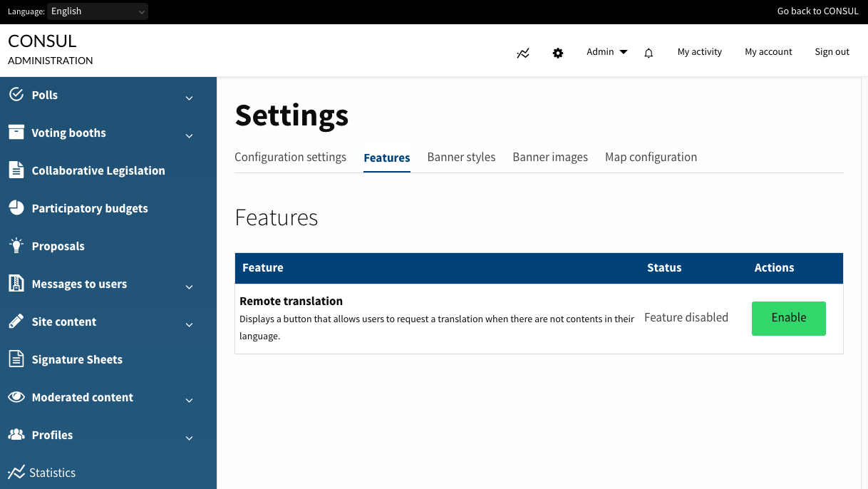This screenshot has width=868, height=489.
Task: Open Participatory budgets via its coin icon
Action: [15, 206]
